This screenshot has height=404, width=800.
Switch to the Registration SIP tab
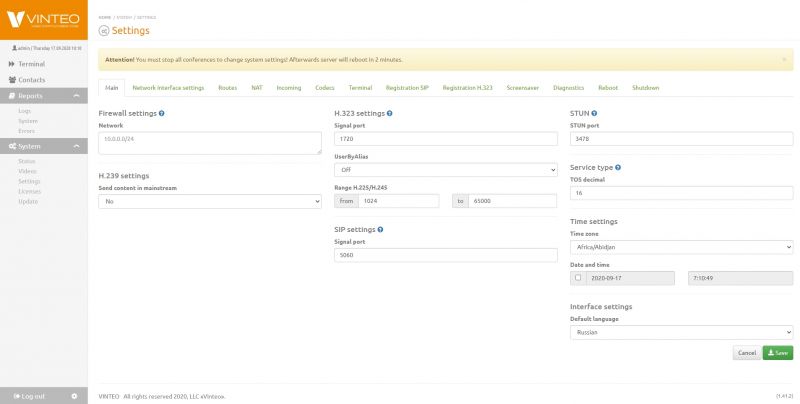[407, 88]
